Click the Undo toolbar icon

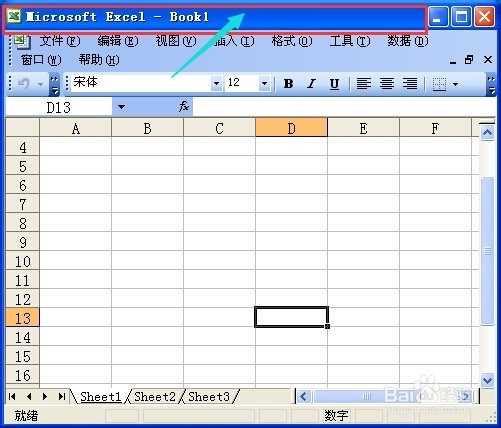23,83
